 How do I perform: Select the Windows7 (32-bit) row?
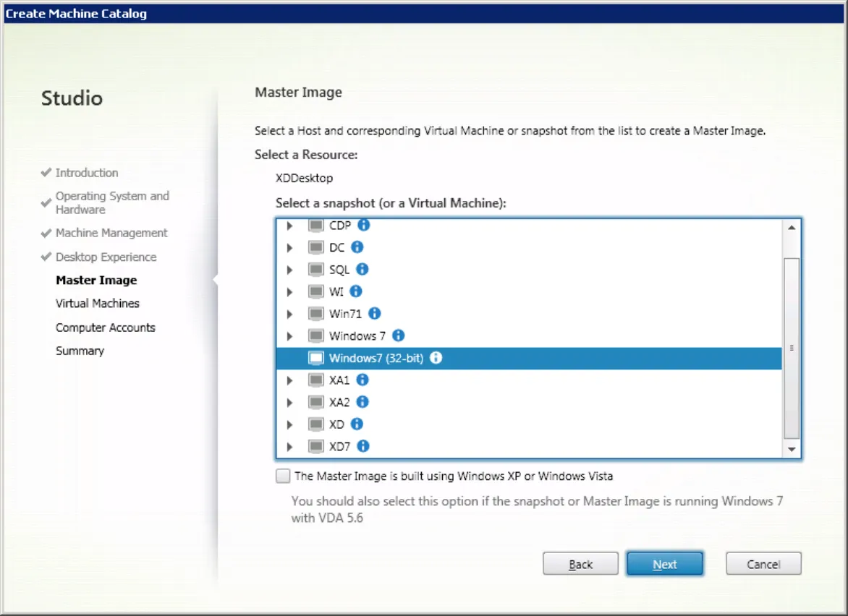point(529,359)
